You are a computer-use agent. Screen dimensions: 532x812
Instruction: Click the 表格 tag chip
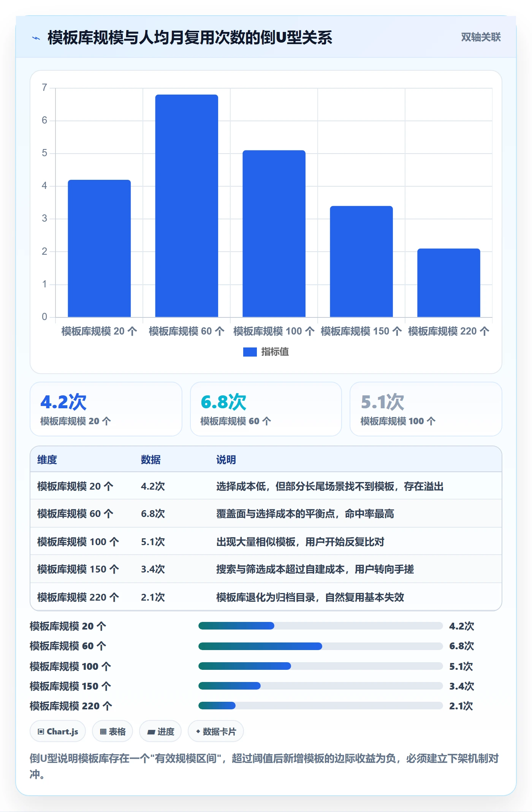112,731
